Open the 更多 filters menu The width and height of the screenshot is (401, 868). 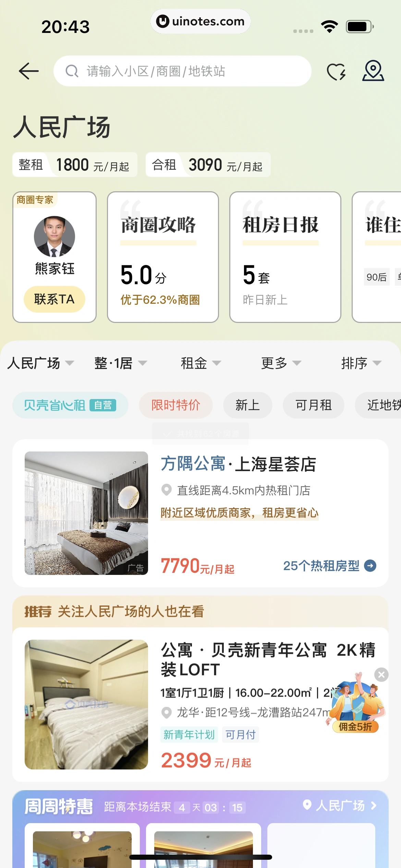(281, 363)
